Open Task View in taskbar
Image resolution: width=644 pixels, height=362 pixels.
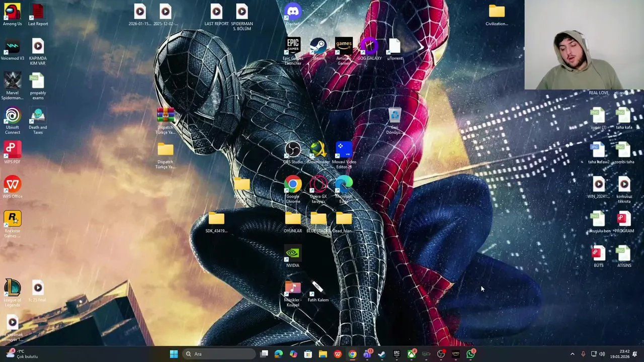point(264,354)
